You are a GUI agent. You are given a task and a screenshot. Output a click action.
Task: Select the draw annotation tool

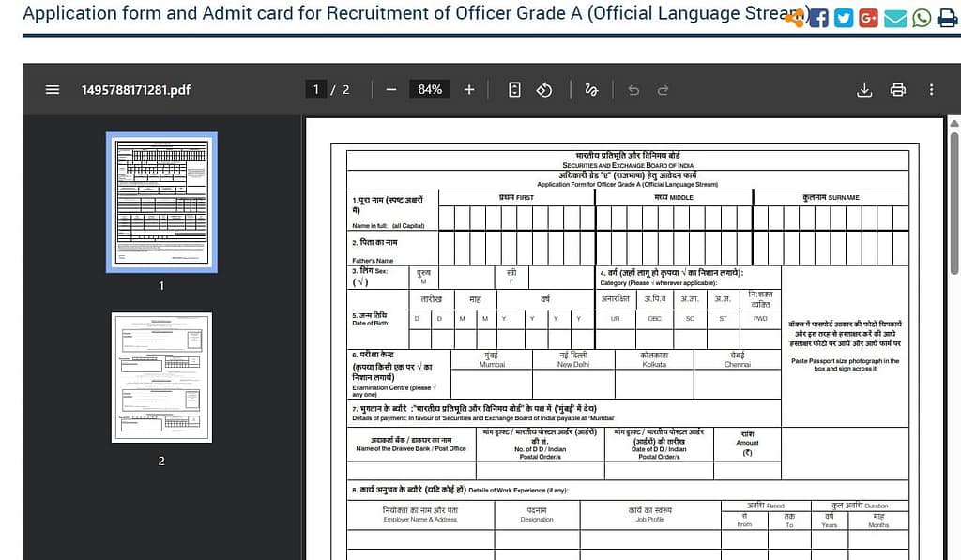[591, 90]
